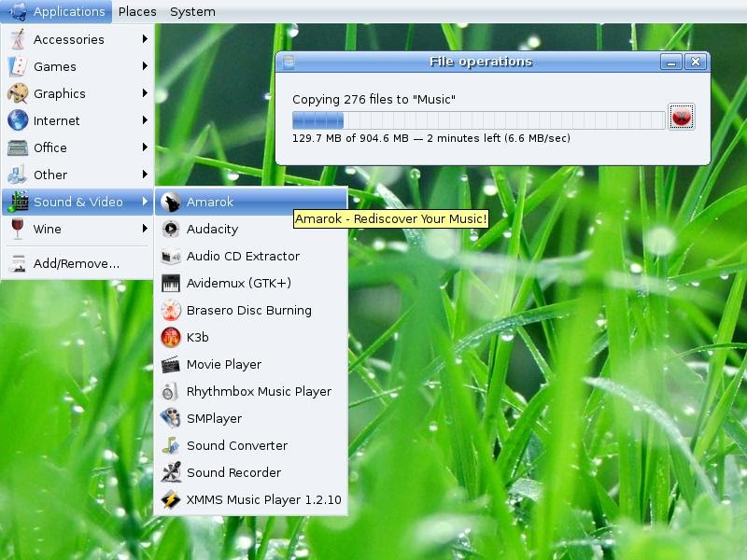
Task: Click the Sound Recorder microphone icon
Action: coord(171,472)
